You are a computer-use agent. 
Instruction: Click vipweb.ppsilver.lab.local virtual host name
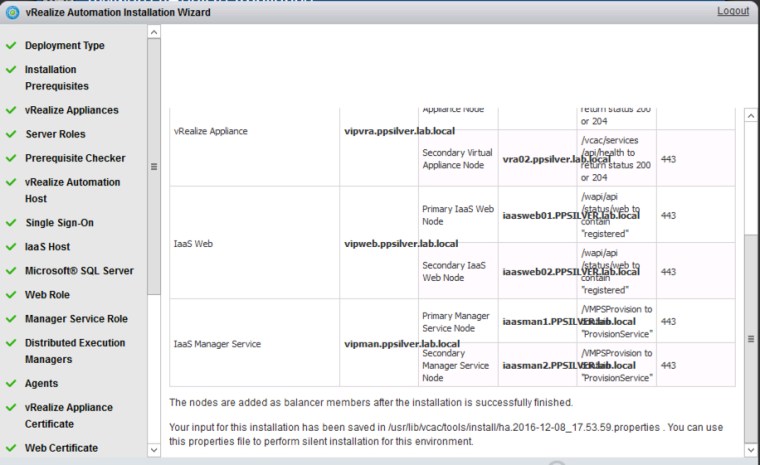point(401,244)
